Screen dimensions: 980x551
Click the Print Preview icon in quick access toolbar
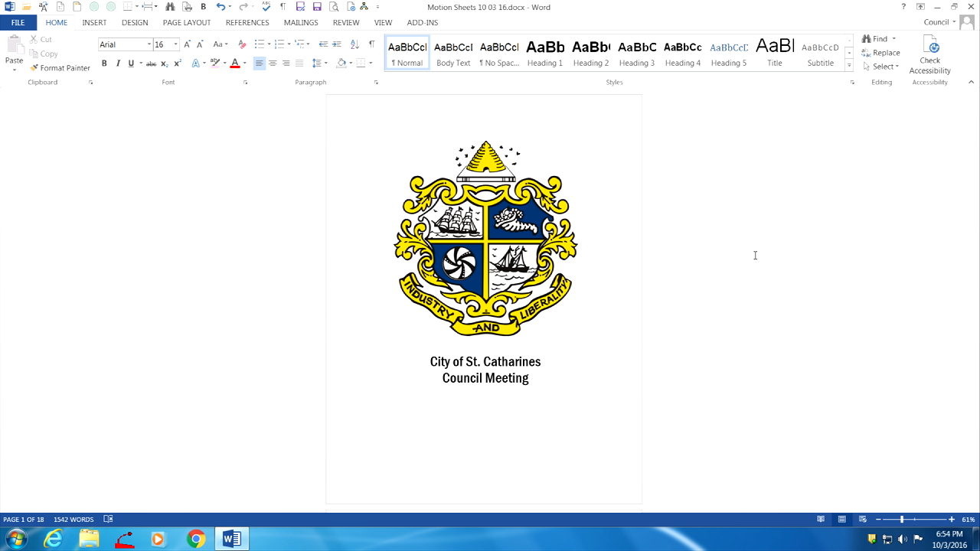[334, 7]
